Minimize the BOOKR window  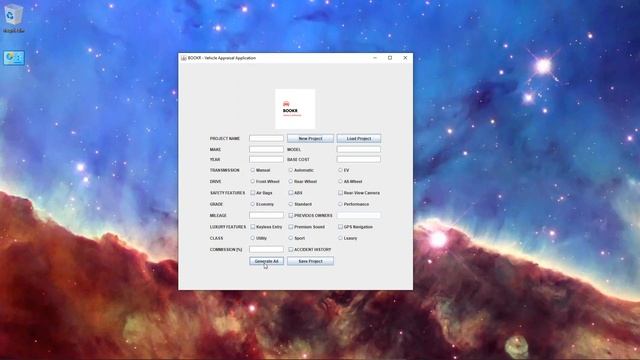(x=375, y=58)
